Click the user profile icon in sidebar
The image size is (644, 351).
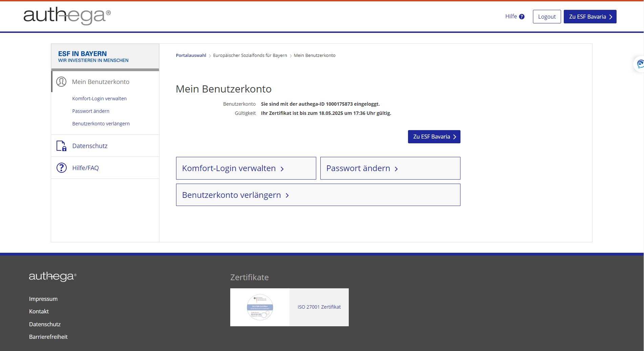pos(61,82)
